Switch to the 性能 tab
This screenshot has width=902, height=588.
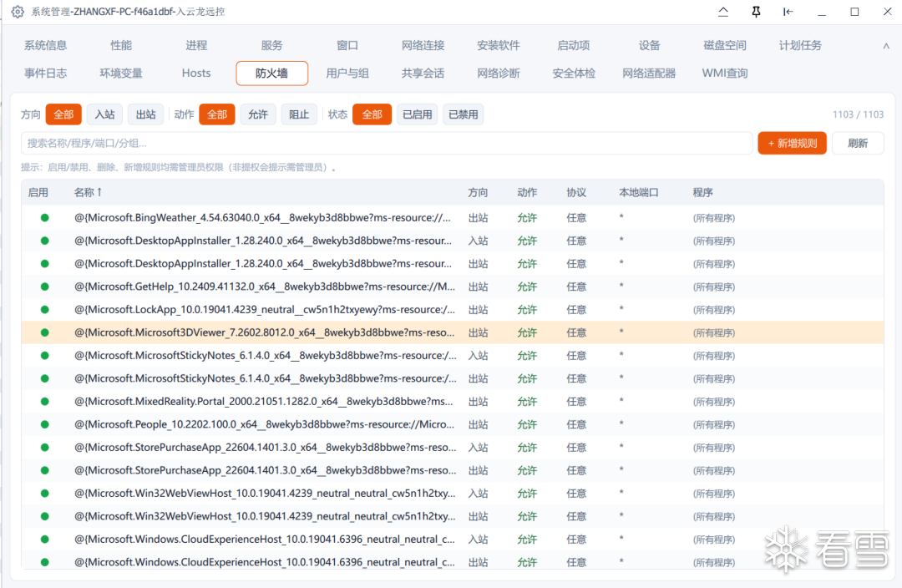[x=121, y=45]
